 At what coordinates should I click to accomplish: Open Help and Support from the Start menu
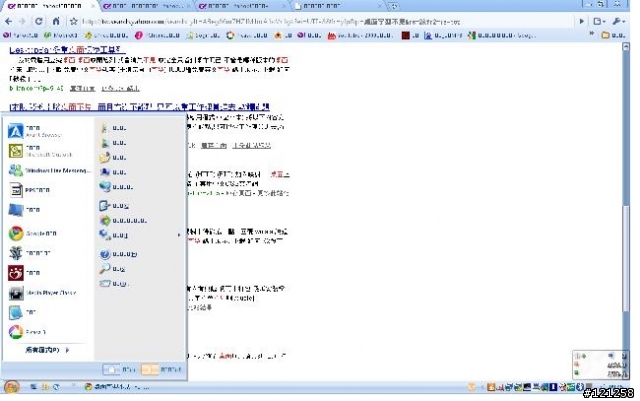click(x=118, y=254)
